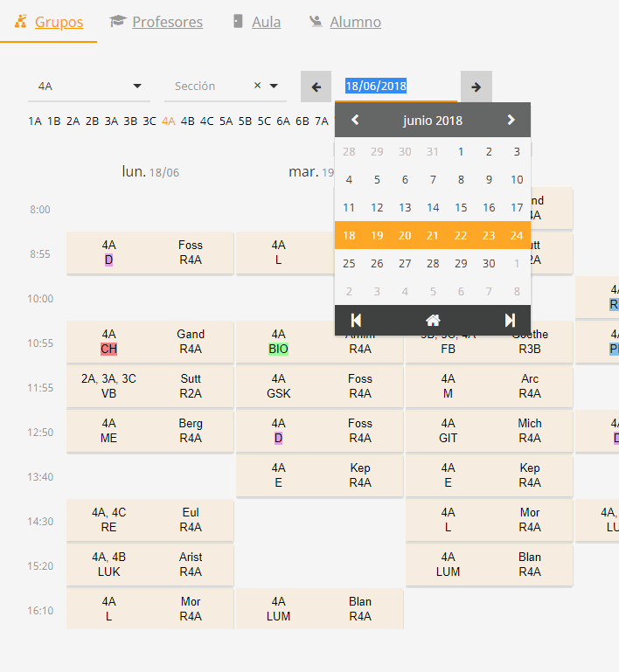
Task: Show next month in calendar
Action: (x=511, y=120)
